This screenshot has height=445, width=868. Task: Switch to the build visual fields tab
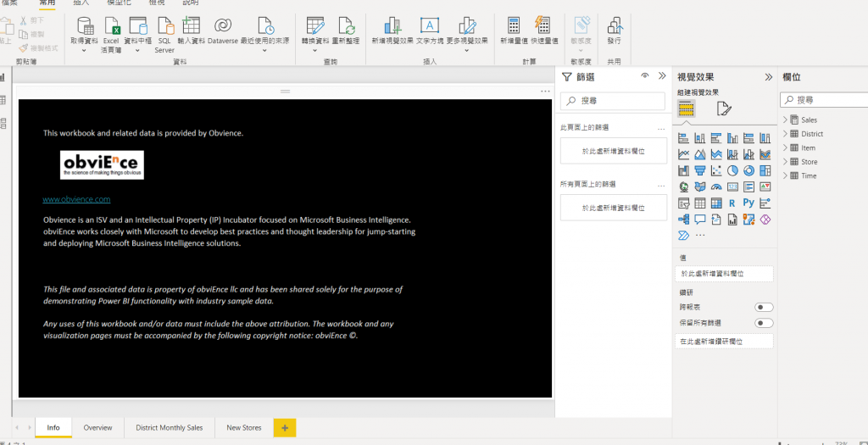[687, 108]
